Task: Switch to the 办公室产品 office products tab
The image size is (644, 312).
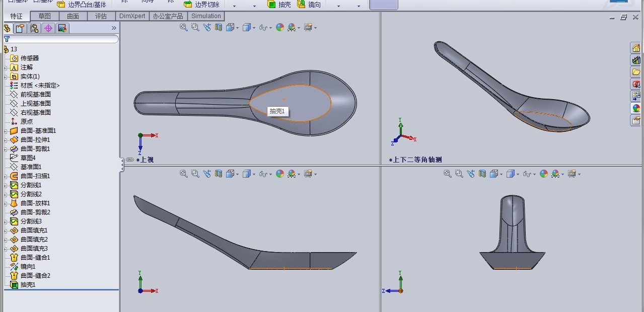Action: click(x=168, y=16)
